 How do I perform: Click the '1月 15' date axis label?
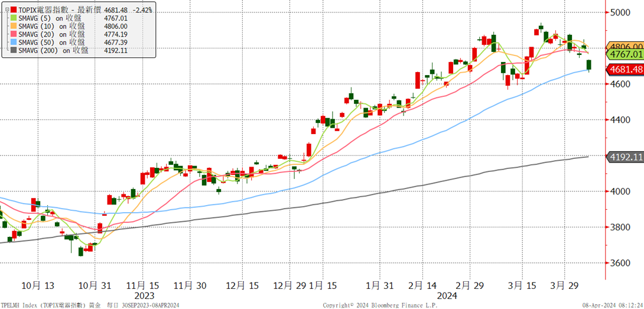323,287
